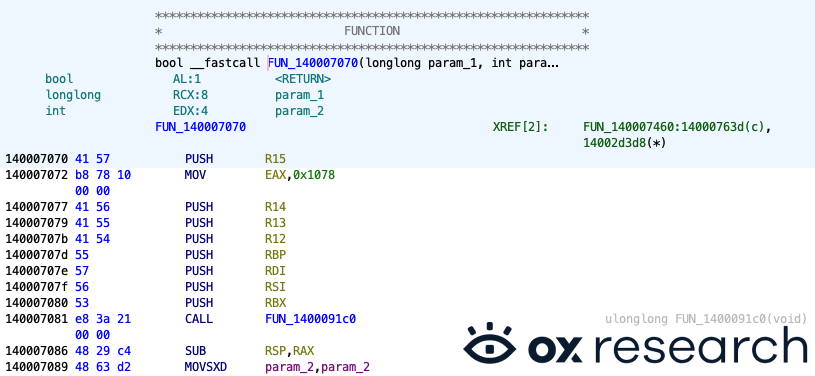Viewport: 815px width, 376px height.
Task: Select the RDI operand
Action: [275, 270]
